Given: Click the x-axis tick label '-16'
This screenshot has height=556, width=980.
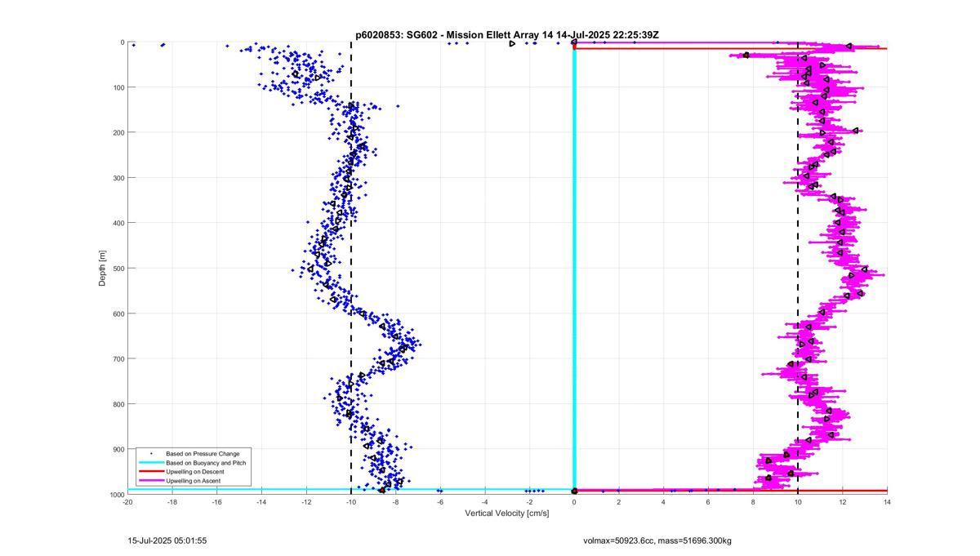Looking at the screenshot, I should [217, 502].
